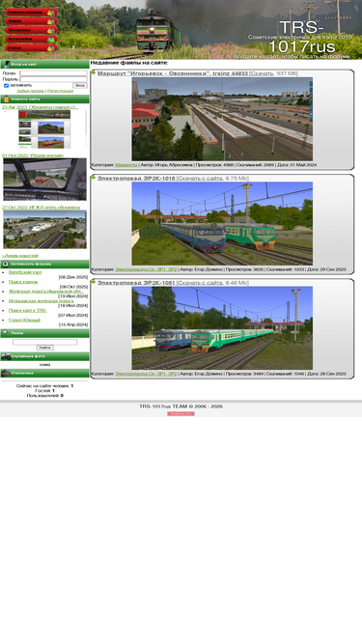Viewport: 362px width, 644px height.
Task: Click the forum activity header icon
Action: [x=6, y=264]
